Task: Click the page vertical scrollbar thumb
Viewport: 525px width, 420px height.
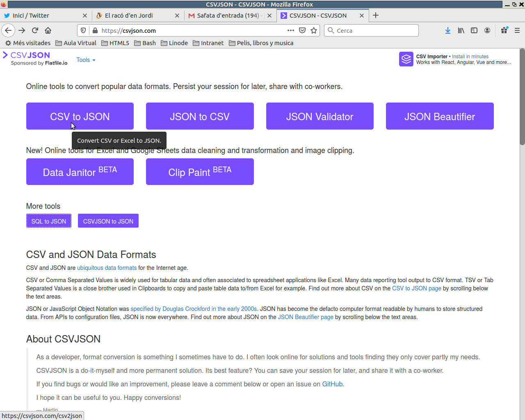Action: pyautogui.click(x=522, y=97)
